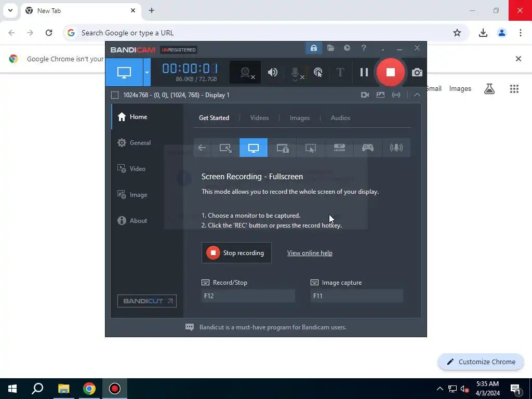Open Bandicam help question mark icon
The height and width of the screenshot is (399, 532).
(x=364, y=48)
